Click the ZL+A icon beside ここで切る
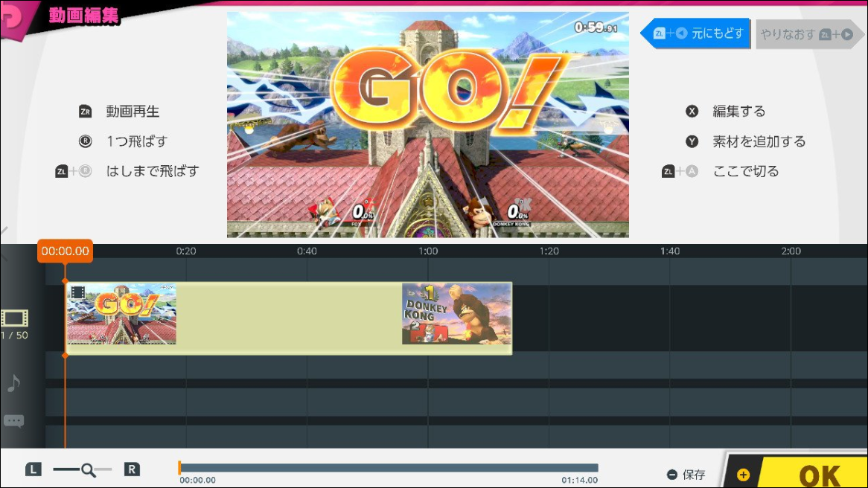The width and height of the screenshot is (868, 488). click(x=680, y=172)
